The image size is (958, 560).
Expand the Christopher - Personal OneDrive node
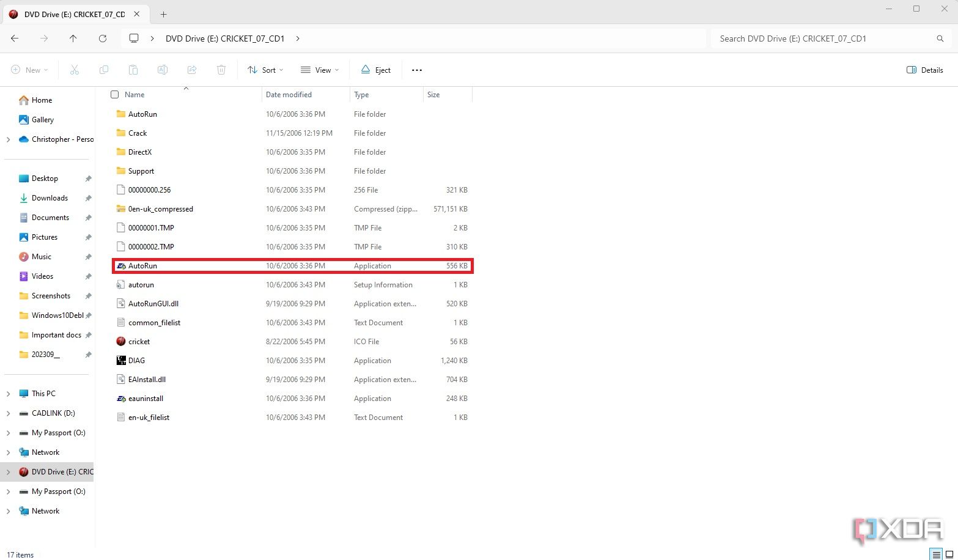coord(8,139)
